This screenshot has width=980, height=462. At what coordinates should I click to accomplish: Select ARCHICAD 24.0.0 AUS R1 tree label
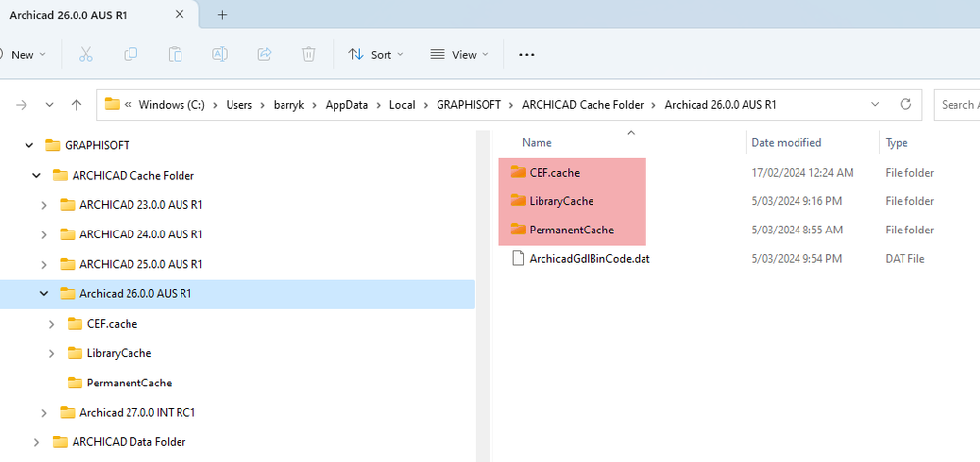click(x=140, y=234)
